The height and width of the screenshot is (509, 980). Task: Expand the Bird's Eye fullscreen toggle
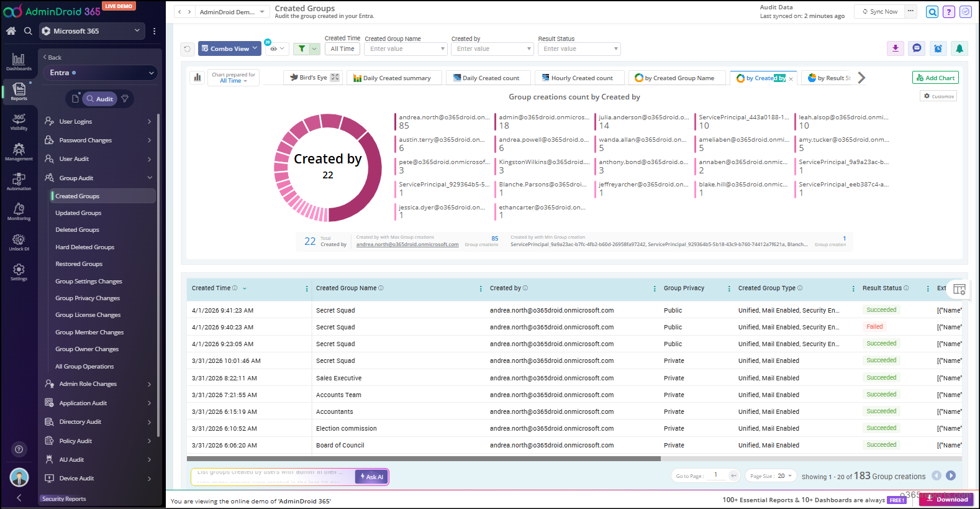click(335, 77)
